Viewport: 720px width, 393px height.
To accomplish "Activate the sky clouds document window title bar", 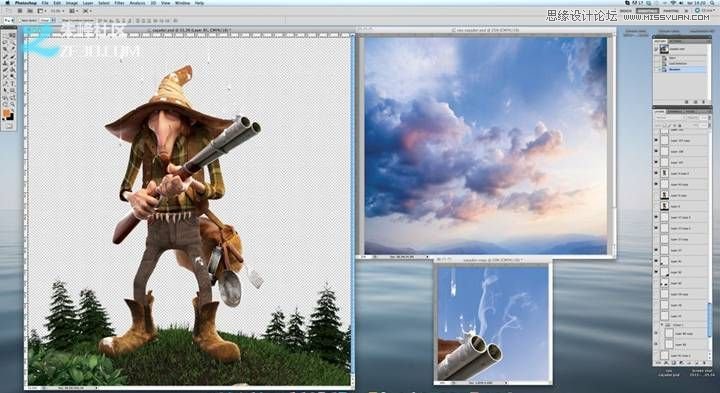I will pyautogui.click(x=485, y=30).
